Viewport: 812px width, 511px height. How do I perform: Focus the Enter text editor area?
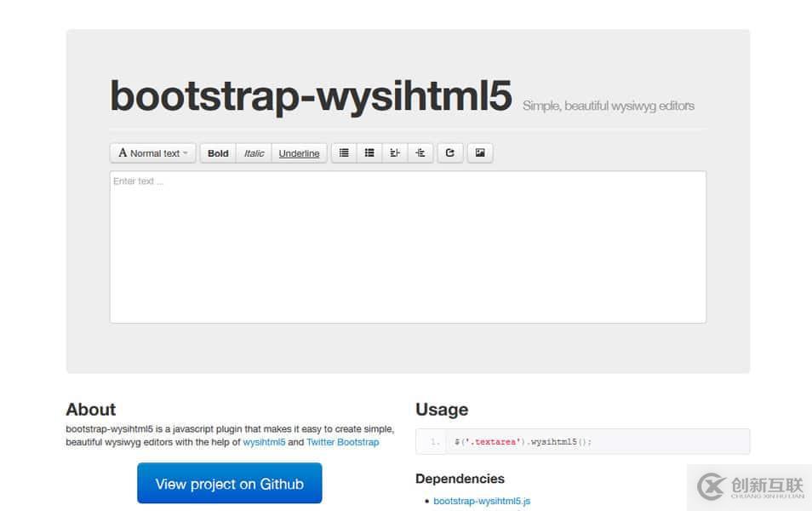(x=408, y=247)
